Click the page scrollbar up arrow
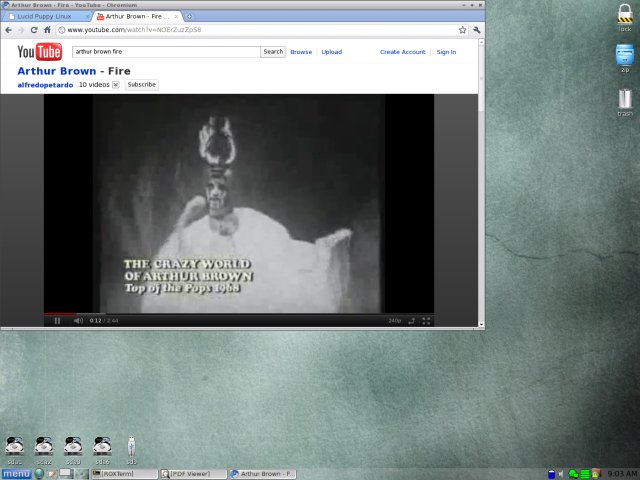 point(481,42)
